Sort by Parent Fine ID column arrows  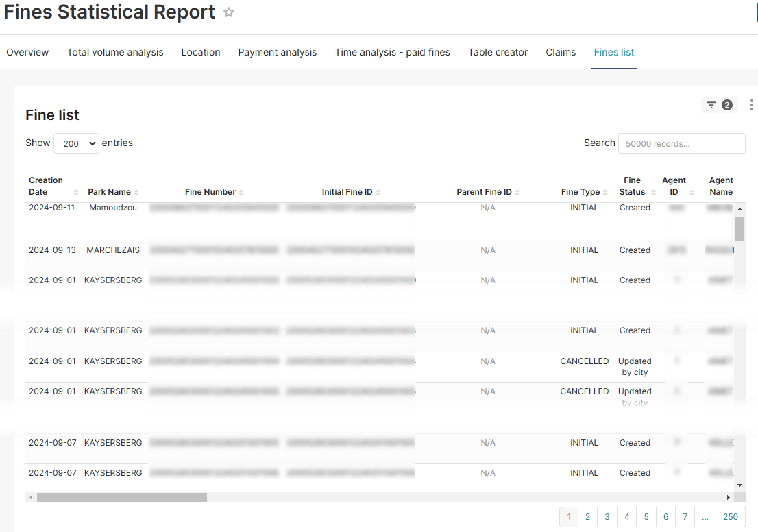[x=517, y=193]
